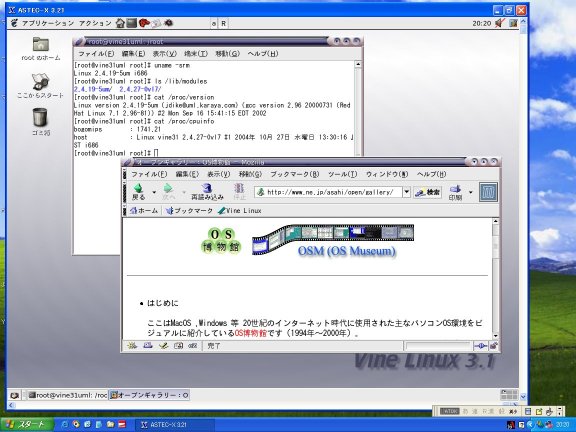Click the Reload (再読み込み) toolbar icon

coord(207,188)
